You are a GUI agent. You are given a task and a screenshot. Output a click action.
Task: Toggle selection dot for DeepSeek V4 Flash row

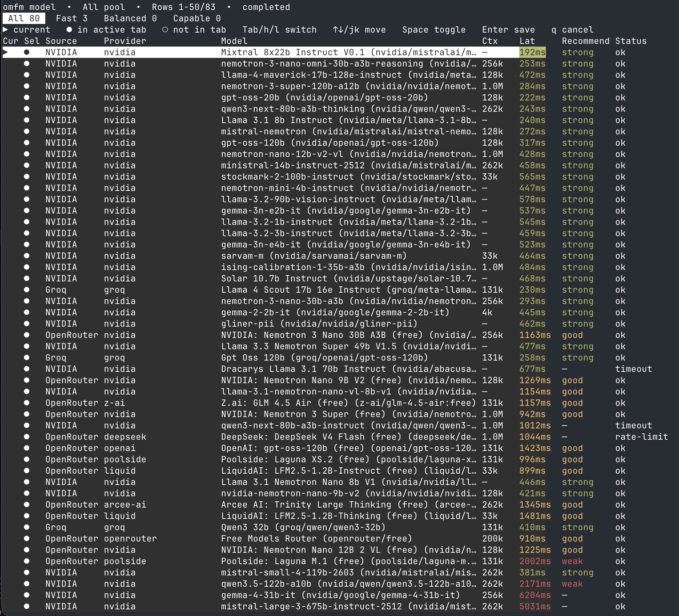[x=27, y=437]
